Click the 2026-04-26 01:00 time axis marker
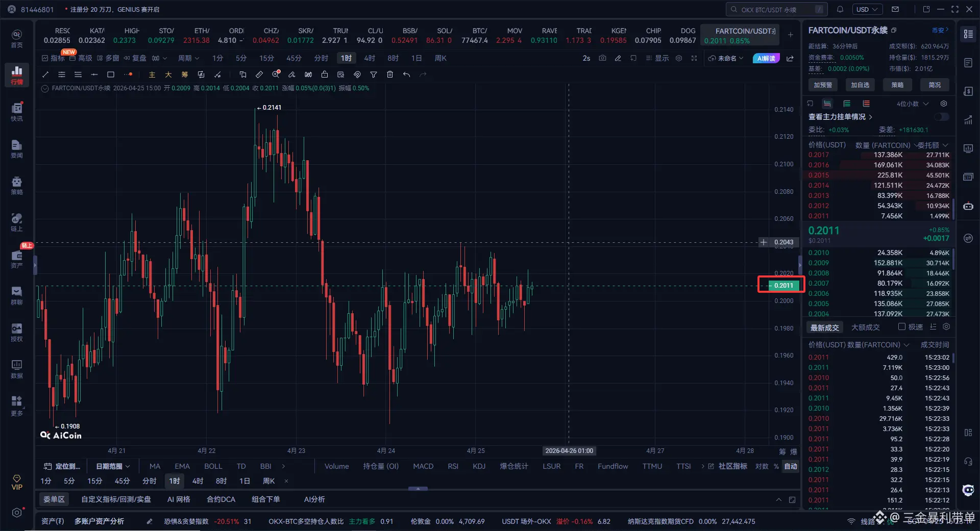The width and height of the screenshot is (980, 531). pos(569,451)
